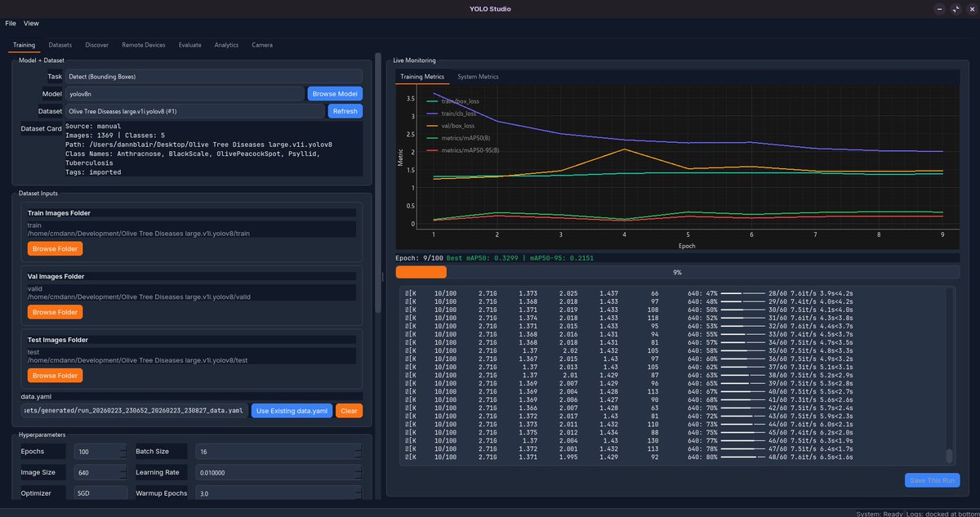Viewport: 980px width, 517px height.
Task: Click the System: Ready status bar text
Action: (878, 514)
